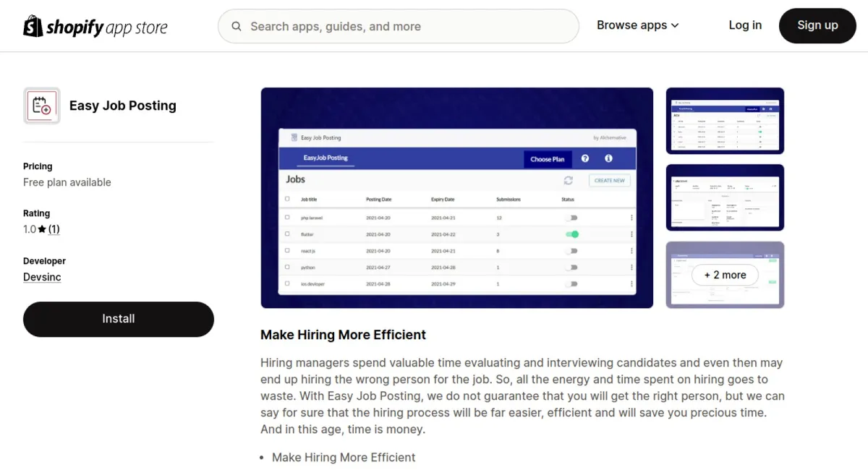The height and width of the screenshot is (470, 868).
Task: Click the Shopify app store logo
Action: [95, 27]
